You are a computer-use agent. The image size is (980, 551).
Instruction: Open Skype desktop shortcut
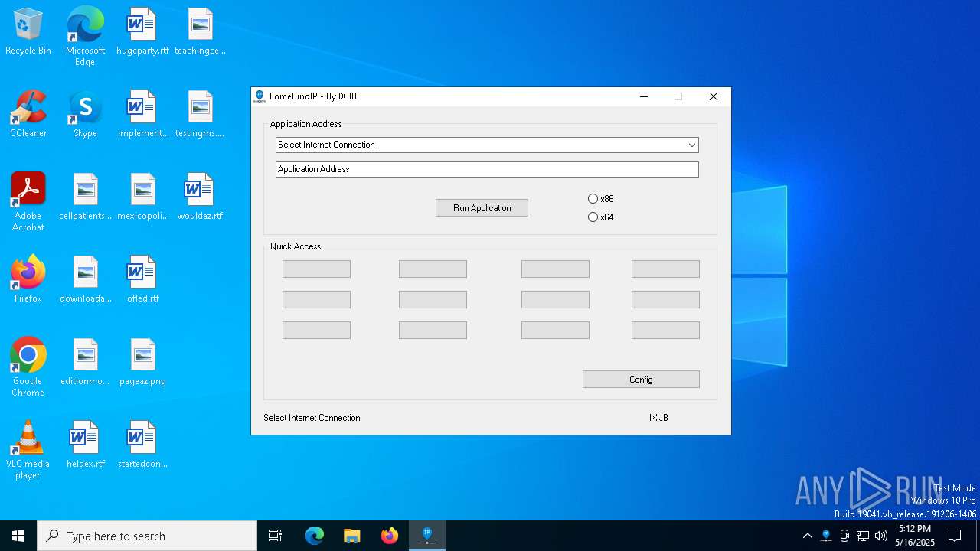click(x=85, y=115)
